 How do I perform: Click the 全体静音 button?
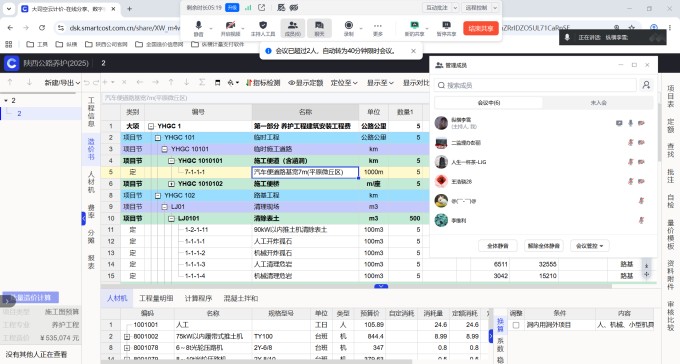497,246
